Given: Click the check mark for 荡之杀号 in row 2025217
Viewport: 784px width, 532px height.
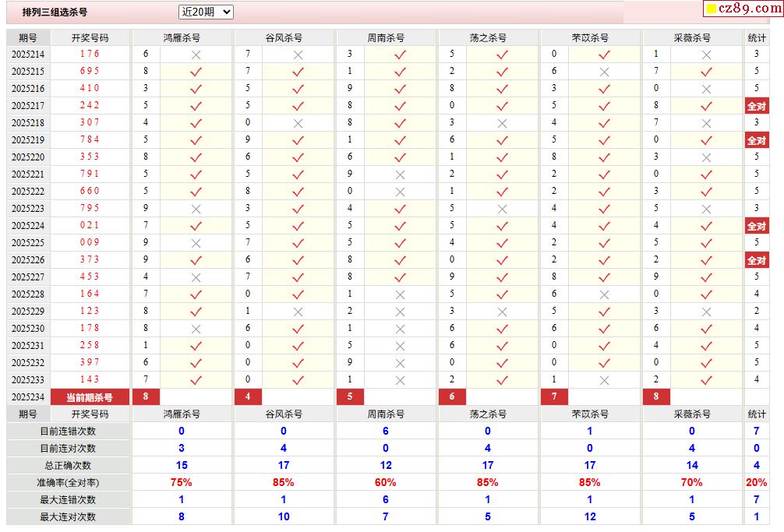Looking at the screenshot, I should pos(502,107).
